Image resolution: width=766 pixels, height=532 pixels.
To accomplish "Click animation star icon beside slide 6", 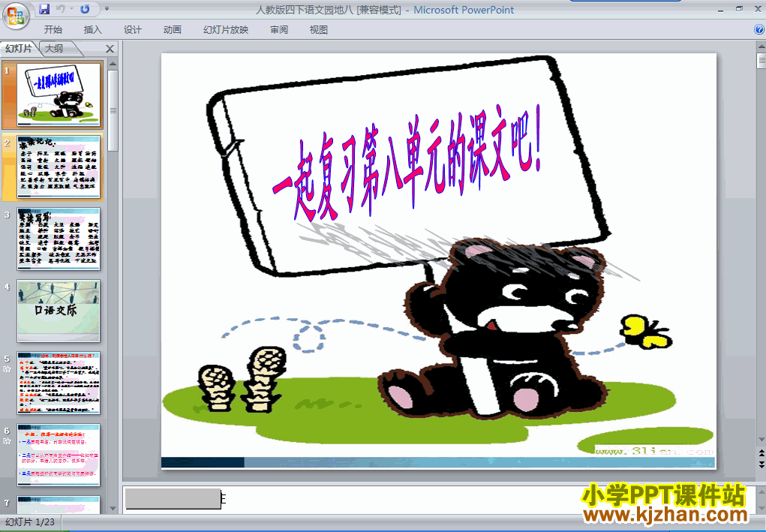I will click(x=7, y=441).
